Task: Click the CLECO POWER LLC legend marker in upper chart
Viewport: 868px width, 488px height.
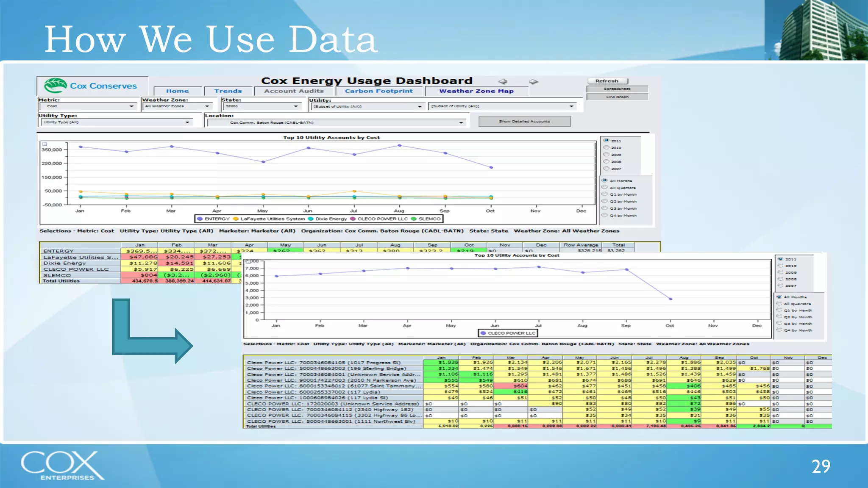Action: (353, 219)
